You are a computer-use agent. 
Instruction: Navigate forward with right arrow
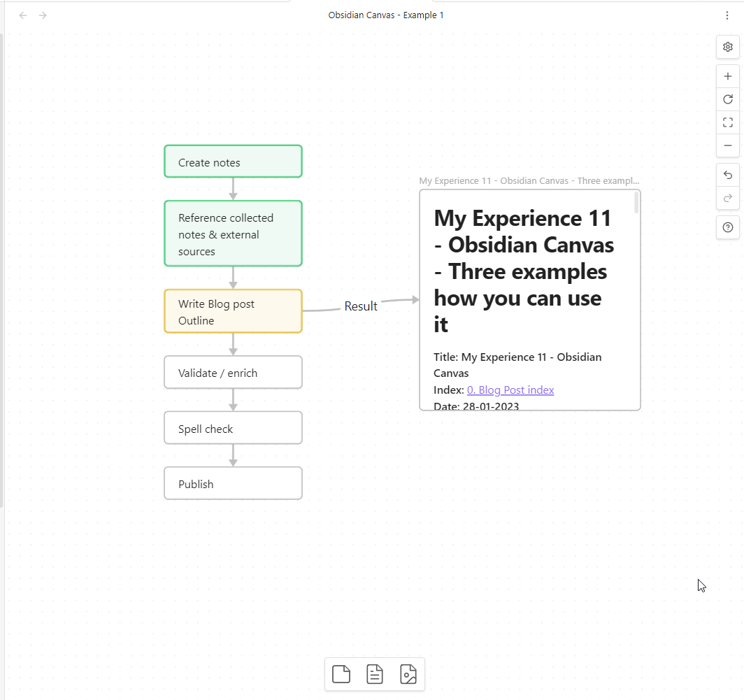tap(43, 15)
